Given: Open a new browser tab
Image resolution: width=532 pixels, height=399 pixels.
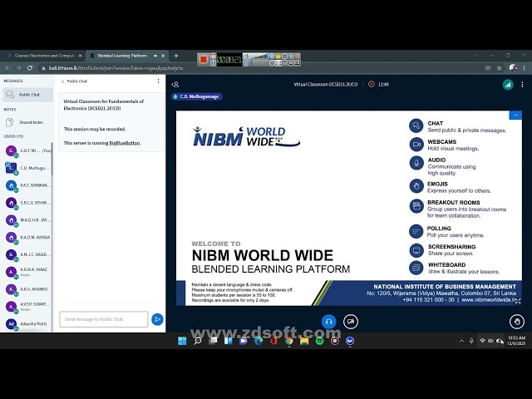Looking at the screenshot, I should (x=176, y=56).
